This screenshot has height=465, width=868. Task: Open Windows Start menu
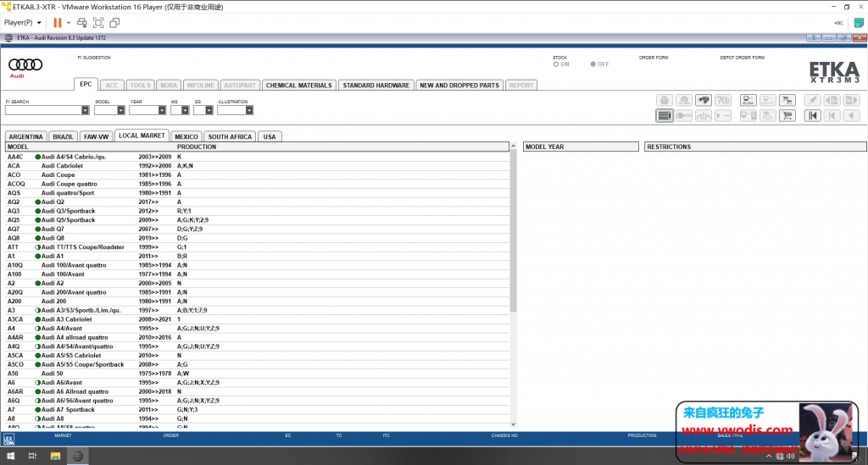click(x=10, y=457)
